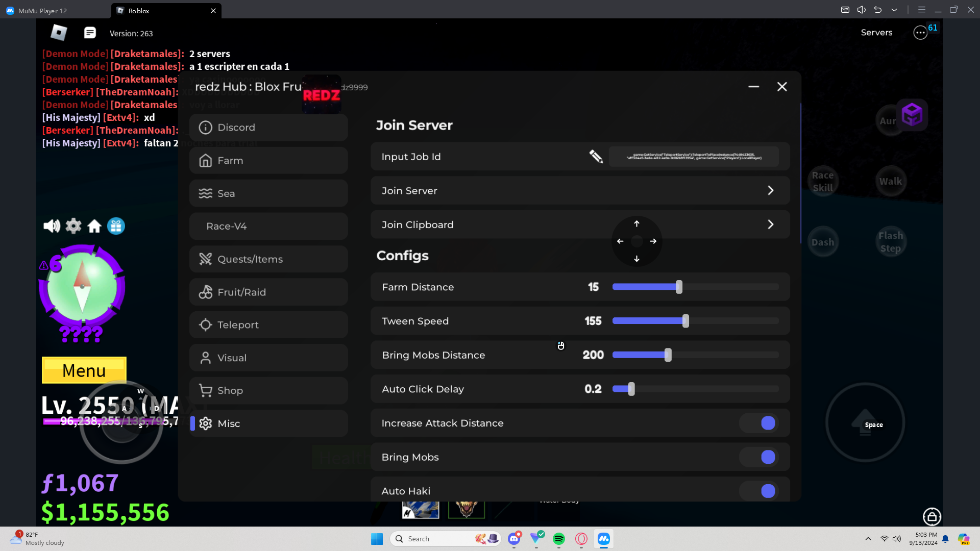This screenshot has width=980, height=551.
Task: Tap the Race Skill button
Action: point(823,181)
